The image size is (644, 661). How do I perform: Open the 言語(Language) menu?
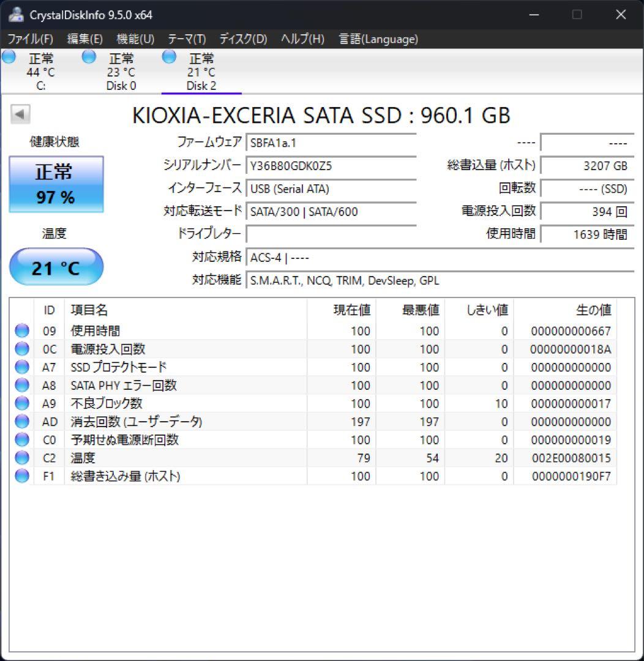point(378,39)
